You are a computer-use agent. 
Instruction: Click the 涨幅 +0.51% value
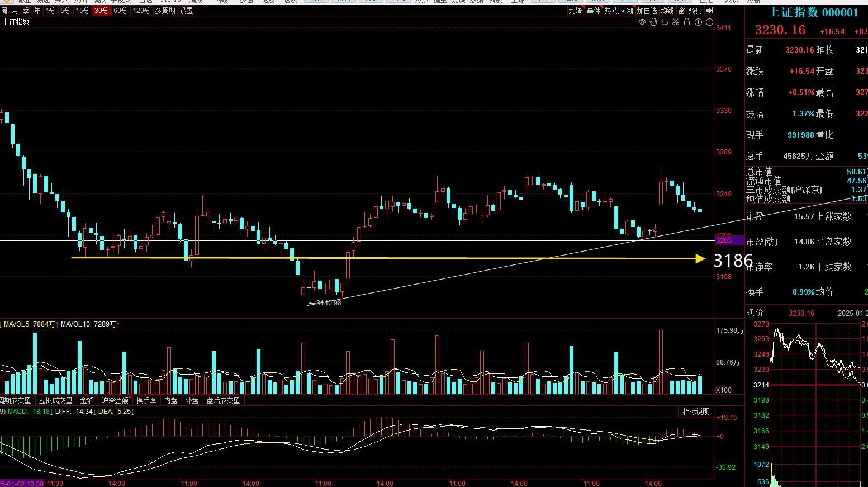[x=801, y=92]
